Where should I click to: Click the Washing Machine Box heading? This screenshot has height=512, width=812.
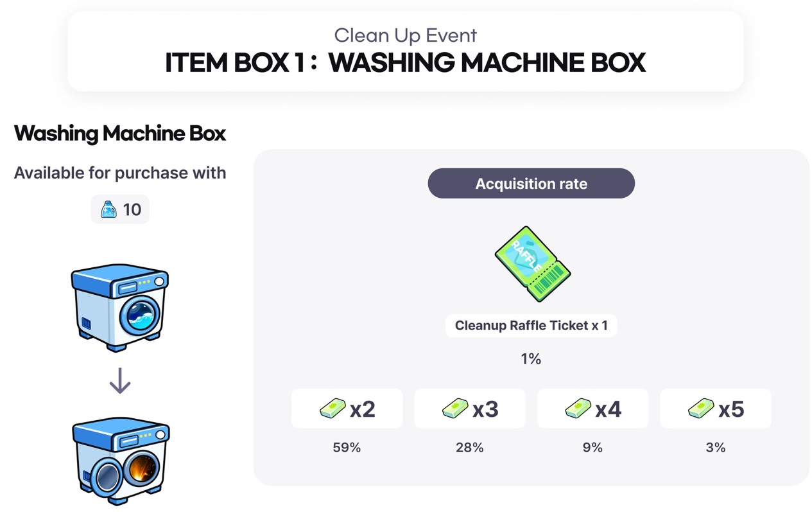coord(120,134)
